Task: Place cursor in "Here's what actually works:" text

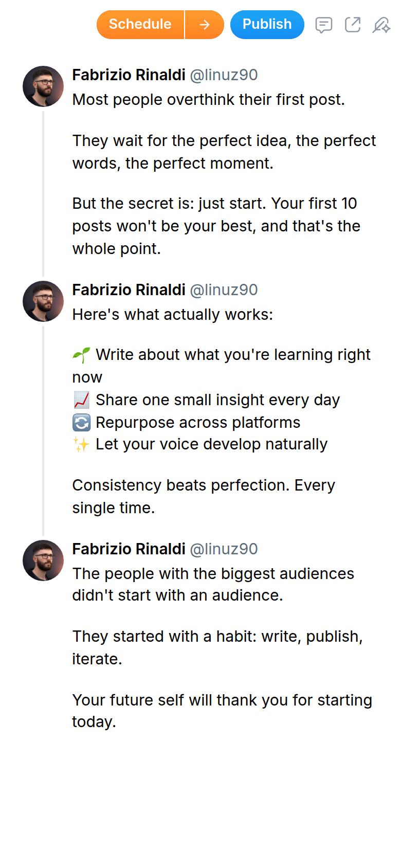Action: (x=172, y=315)
